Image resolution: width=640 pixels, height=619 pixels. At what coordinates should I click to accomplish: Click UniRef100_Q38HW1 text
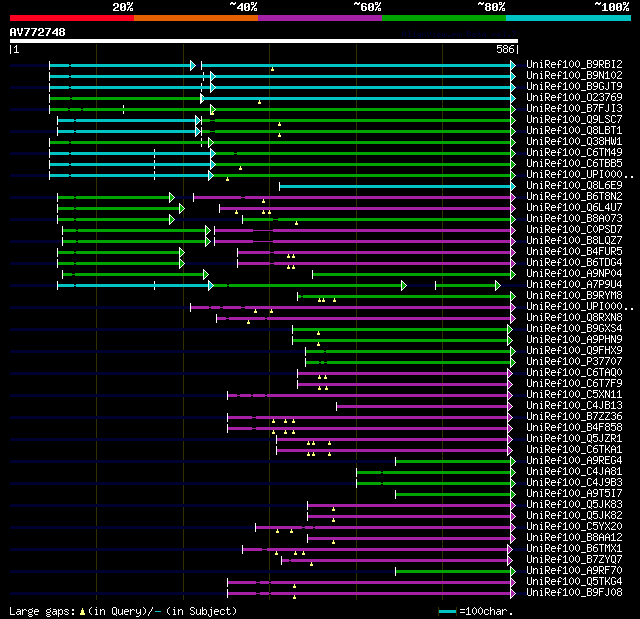(x=574, y=142)
